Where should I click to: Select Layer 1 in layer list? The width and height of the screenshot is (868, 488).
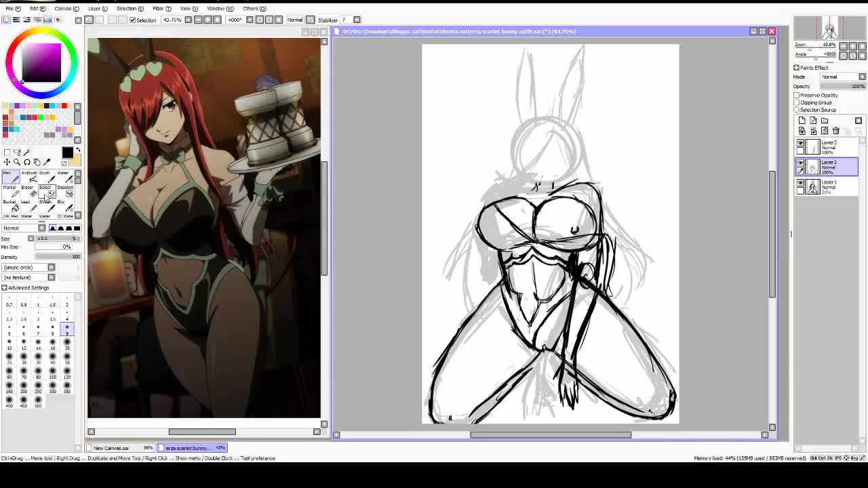827,186
